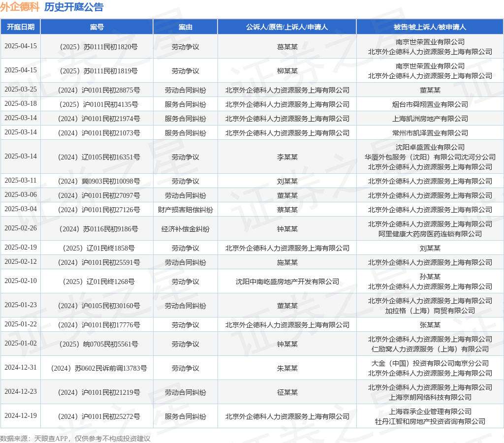Click the date 2025-03-18

[21, 103]
